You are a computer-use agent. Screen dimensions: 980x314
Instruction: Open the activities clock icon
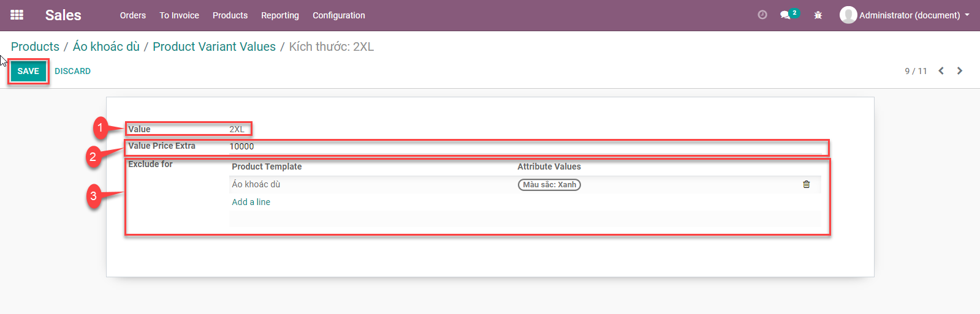pos(762,15)
